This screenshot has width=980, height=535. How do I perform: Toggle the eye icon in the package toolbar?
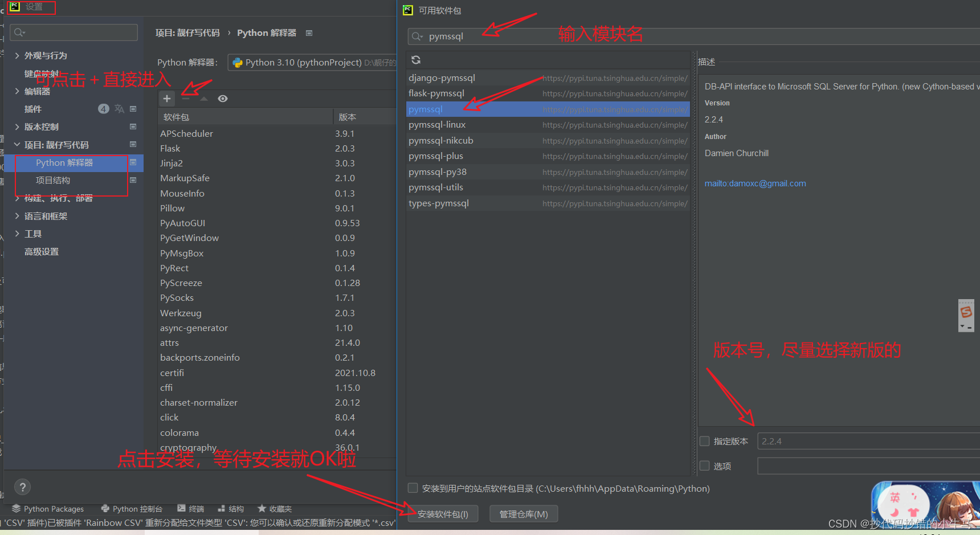click(222, 98)
